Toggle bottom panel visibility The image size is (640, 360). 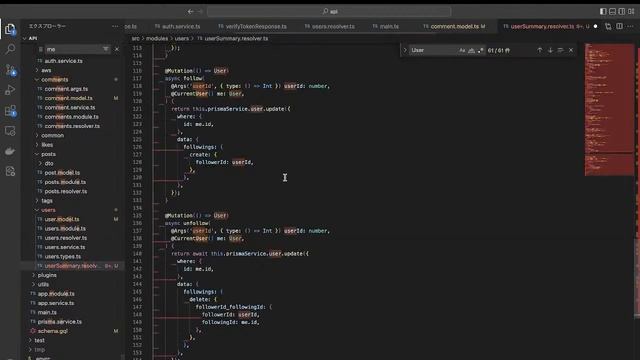[612, 11]
